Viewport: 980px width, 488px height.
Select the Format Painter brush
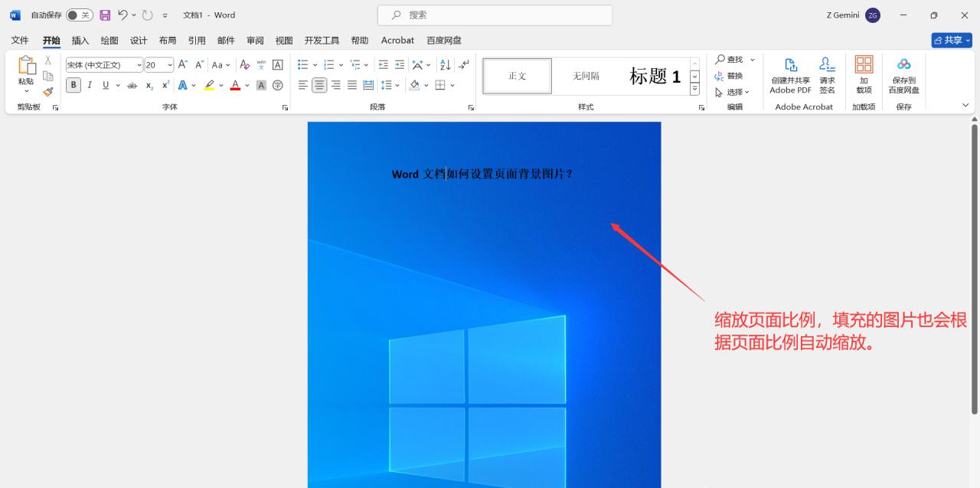[x=47, y=92]
